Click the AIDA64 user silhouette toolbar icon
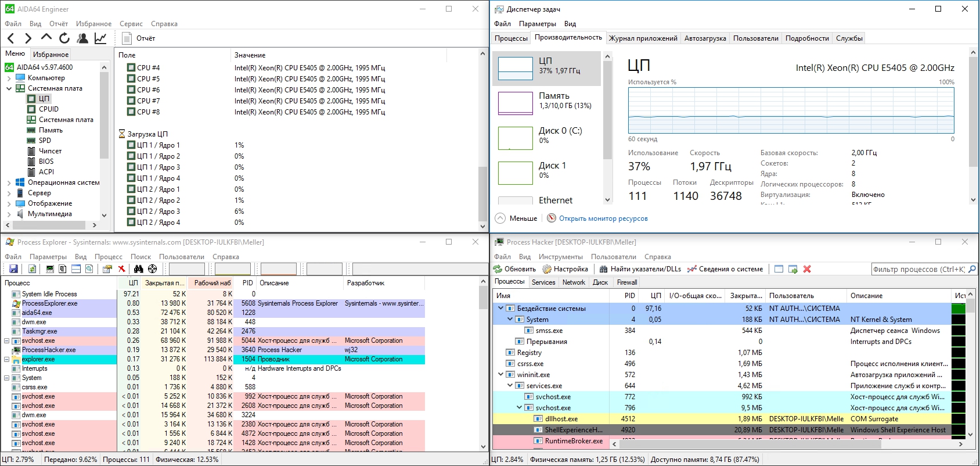This screenshot has height=466, width=980. tap(82, 38)
